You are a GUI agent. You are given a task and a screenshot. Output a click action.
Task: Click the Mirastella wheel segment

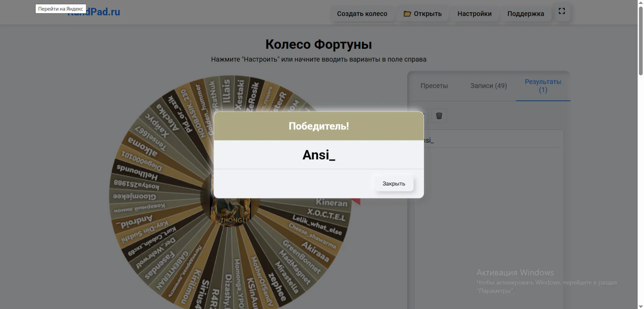pyautogui.click(x=287, y=277)
